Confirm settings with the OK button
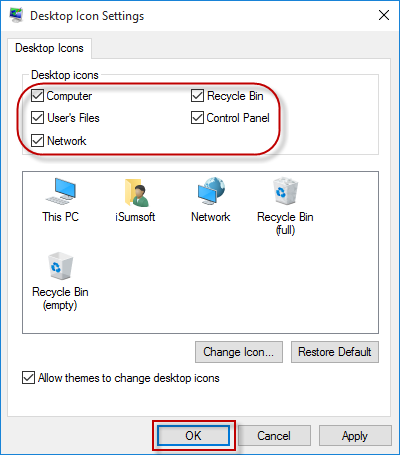400x455 pixels. (x=194, y=435)
